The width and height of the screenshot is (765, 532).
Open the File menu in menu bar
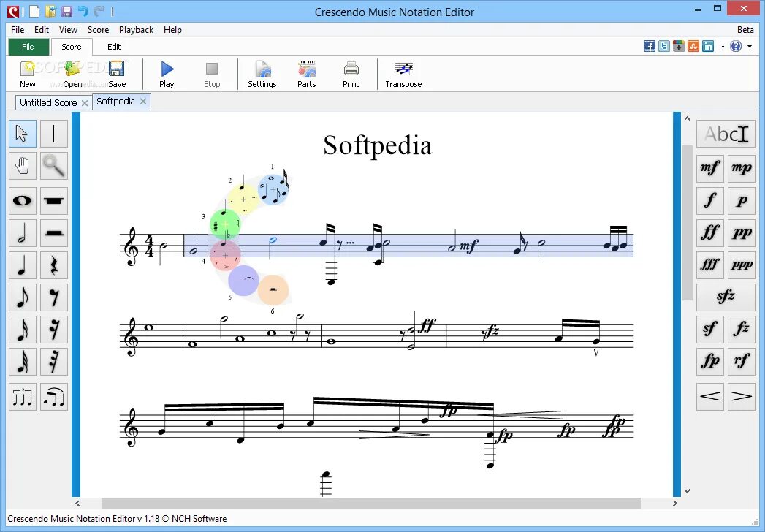click(x=18, y=30)
